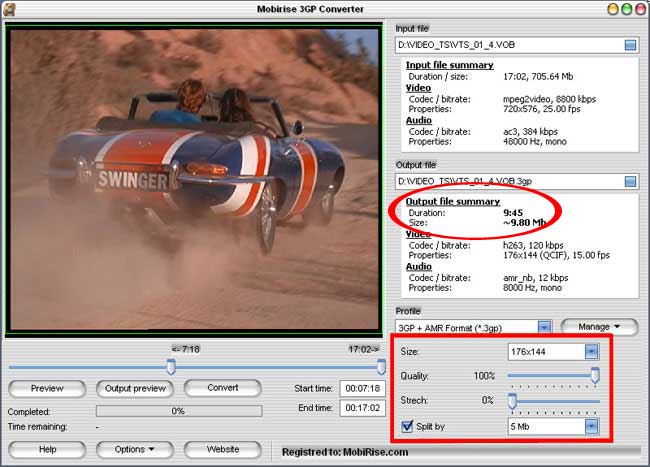Click the 'Registred to: MobiRise.com' status text
This screenshot has height=467, width=650.
click(x=345, y=452)
